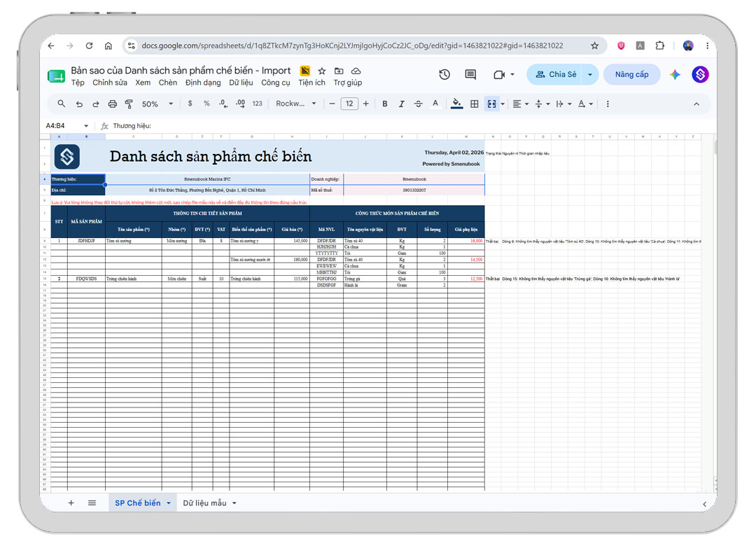Open the borders tool
This screenshot has width=756, height=546.
point(475,104)
